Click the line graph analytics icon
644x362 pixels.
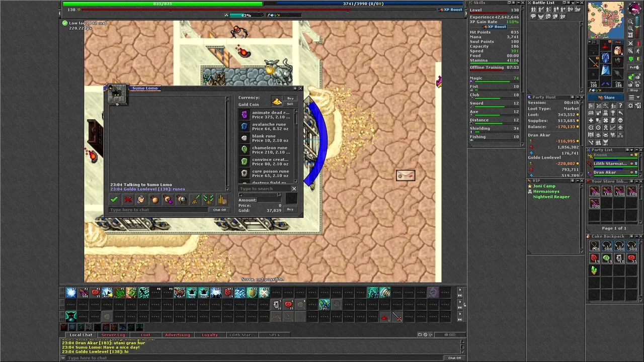point(614,127)
